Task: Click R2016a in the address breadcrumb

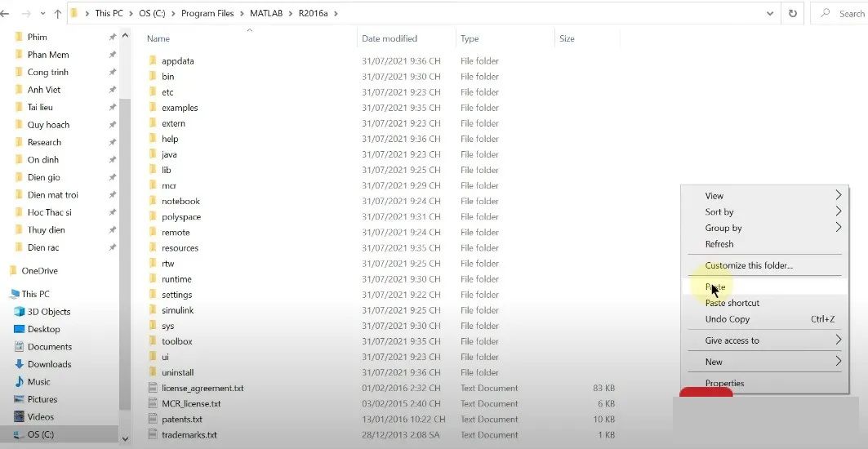Action: tap(314, 13)
